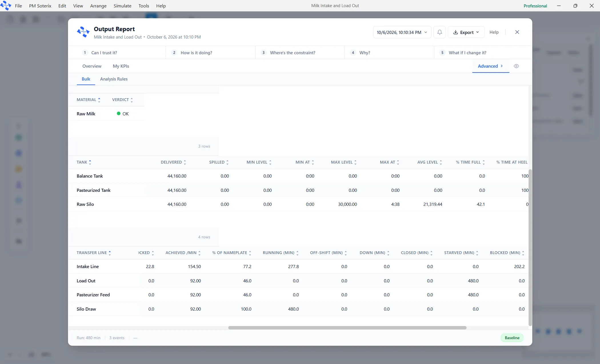This screenshot has width=600, height=364.
Task: Click the notification bell icon
Action: pyautogui.click(x=440, y=32)
